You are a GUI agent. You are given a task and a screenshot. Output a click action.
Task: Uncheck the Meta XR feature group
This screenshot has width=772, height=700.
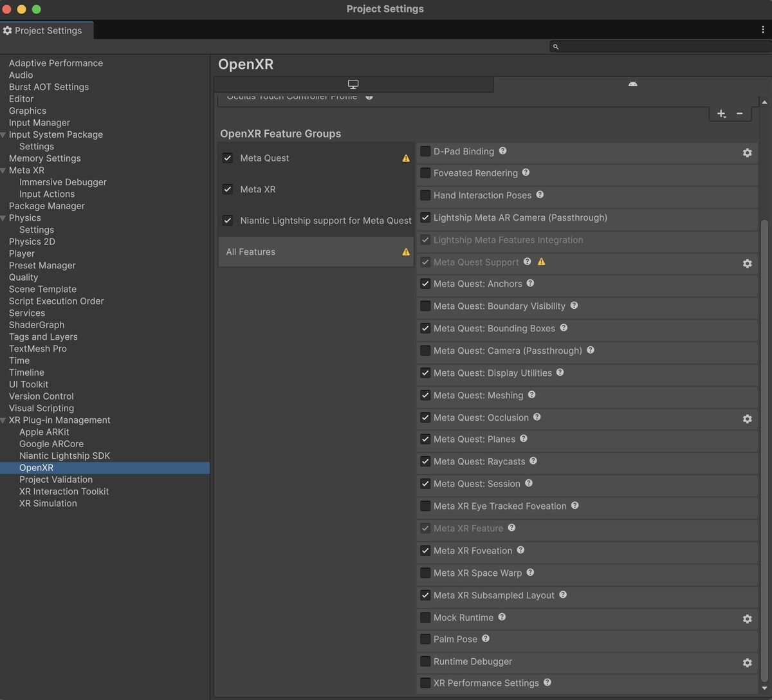click(x=228, y=189)
